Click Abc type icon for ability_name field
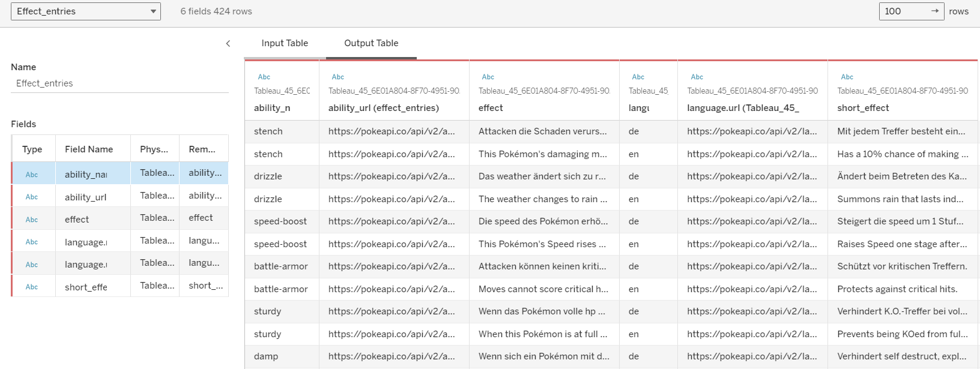 pos(32,175)
